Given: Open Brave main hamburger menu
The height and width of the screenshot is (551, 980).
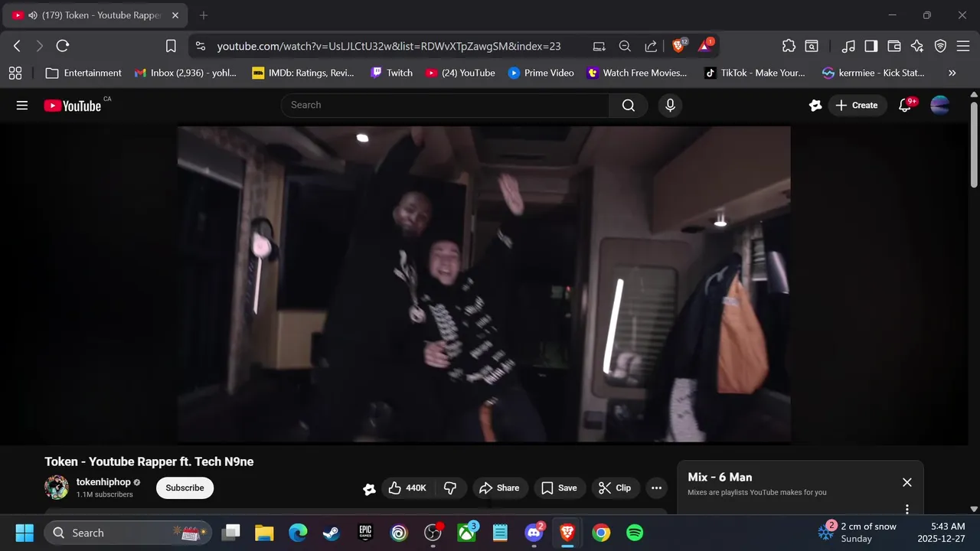Looking at the screenshot, I should pyautogui.click(x=963, y=46).
